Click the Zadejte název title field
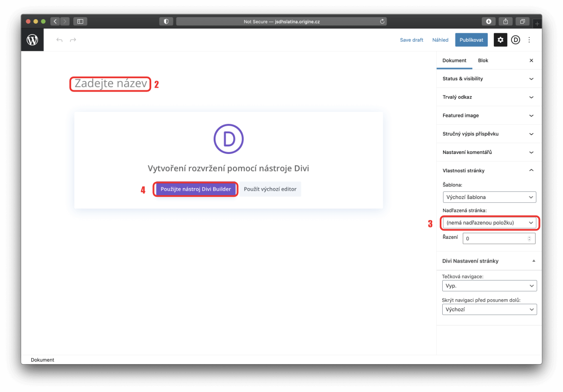 pyautogui.click(x=110, y=84)
